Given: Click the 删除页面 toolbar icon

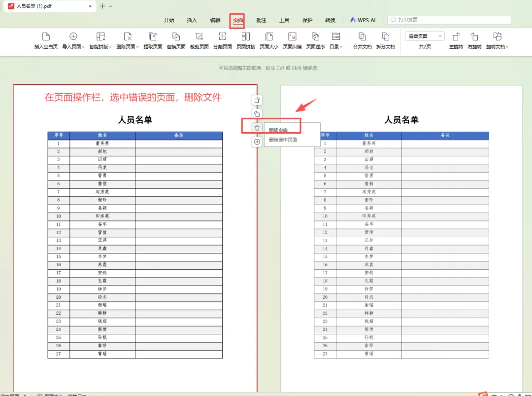Looking at the screenshot, I should click(128, 36).
